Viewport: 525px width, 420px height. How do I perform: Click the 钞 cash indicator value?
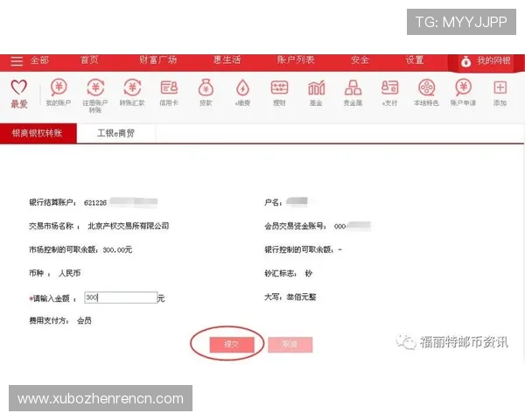pos(309,273)
